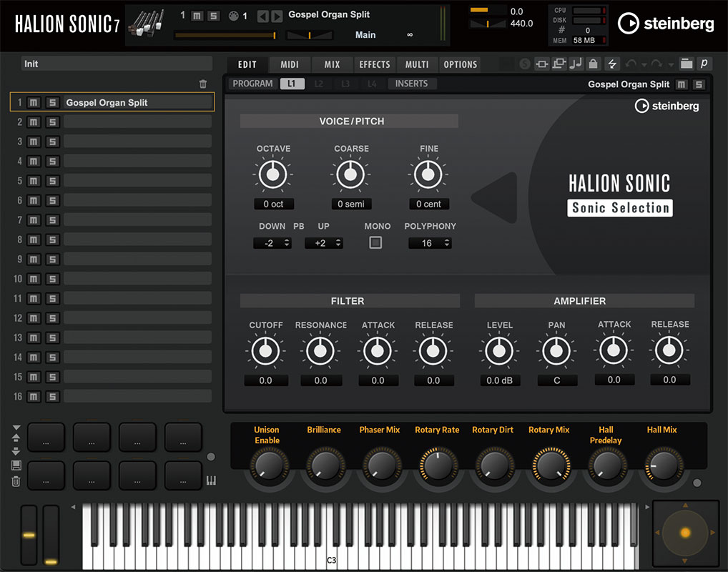Click the empty slot 3 program field
This screenshot has height=572, width=728.
tap(137, 142)
